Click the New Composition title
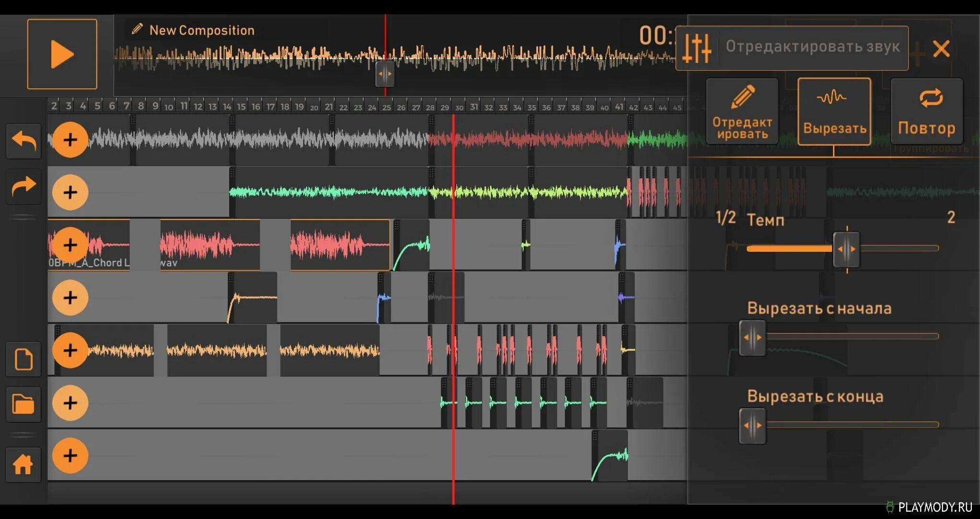The image size is (980, 519). point(202,30)
